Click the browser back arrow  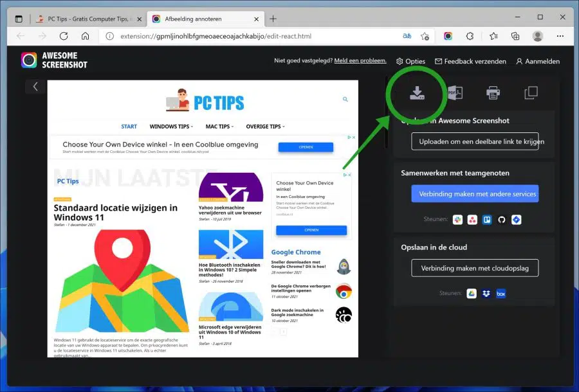click(x=21, y=36)
